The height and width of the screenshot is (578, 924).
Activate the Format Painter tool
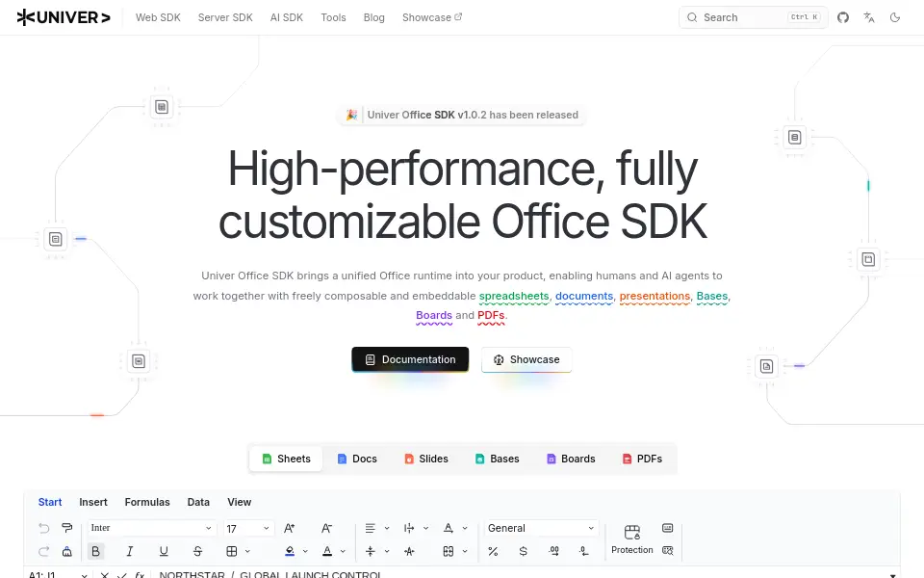click(67, 528)
